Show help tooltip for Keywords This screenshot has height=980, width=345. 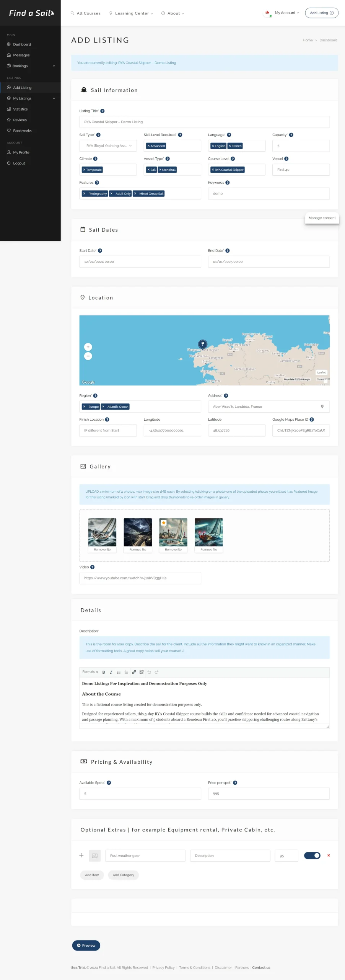[x=228, y=183]
